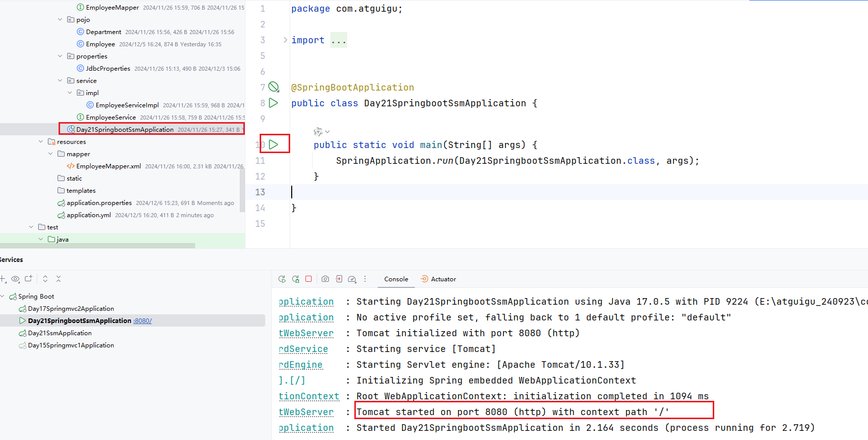Click the Collapse All icon in Services

(59, 279)
